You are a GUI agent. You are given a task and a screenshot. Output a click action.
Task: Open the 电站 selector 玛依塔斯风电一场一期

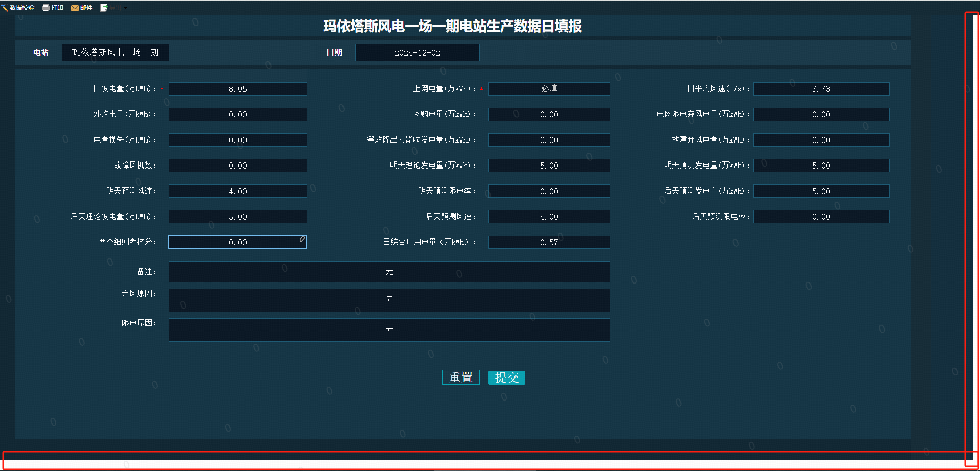pos(115,53)
